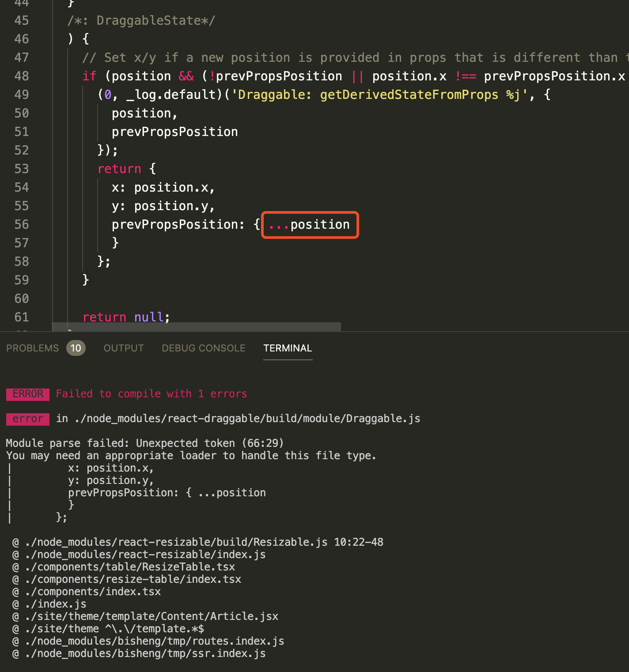
Task: Select line number 48 in the gutter
Action: (21, 76)
